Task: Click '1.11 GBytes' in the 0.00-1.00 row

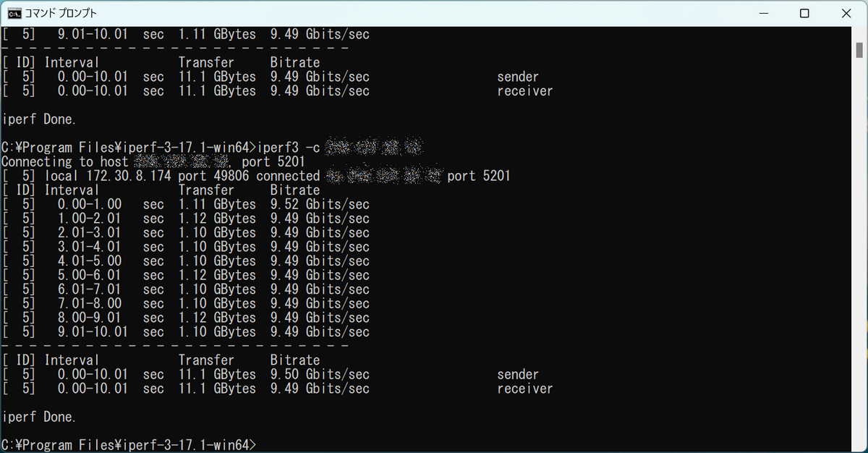Action: coord(217,205)
